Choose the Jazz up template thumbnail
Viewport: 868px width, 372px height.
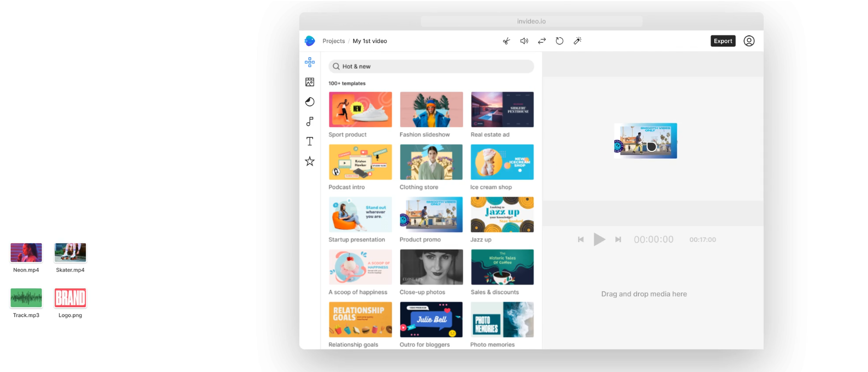point(502,215)
